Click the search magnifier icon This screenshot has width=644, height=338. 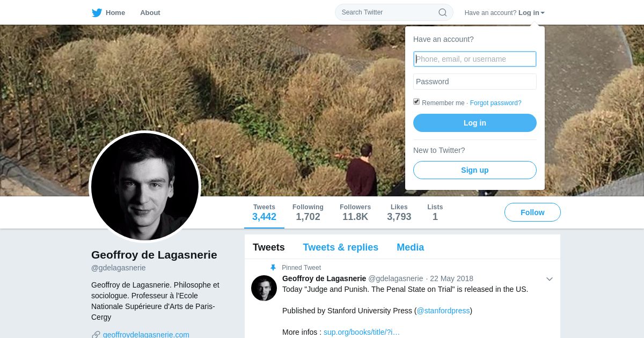click(442, 12)
